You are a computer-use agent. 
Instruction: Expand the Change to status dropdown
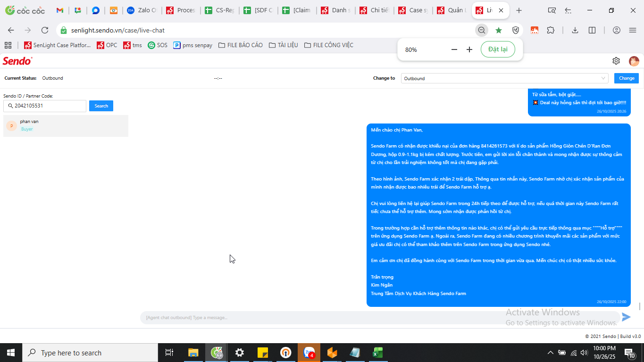click(x=504, y=78)
